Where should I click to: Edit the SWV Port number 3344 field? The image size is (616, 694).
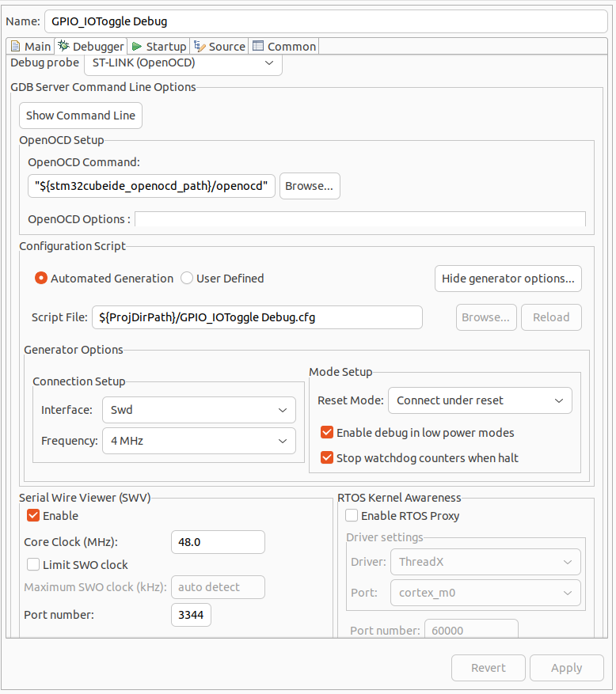pyautogui.click(x=191, y=615)
